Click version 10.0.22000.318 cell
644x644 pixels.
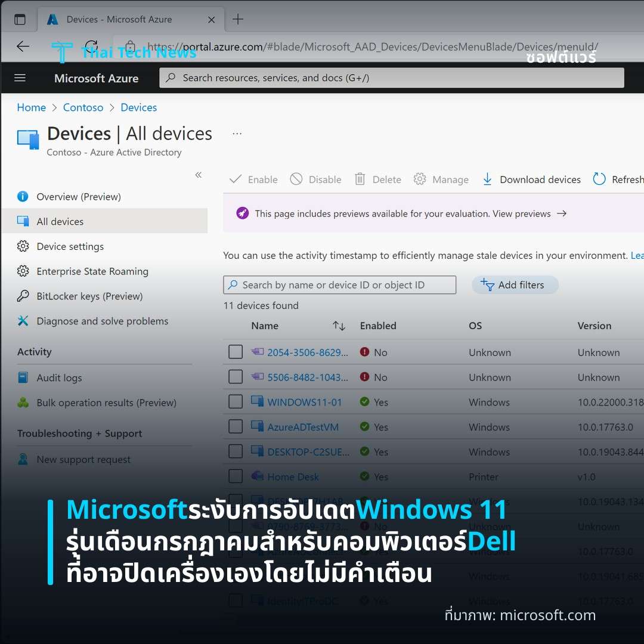pos(611,402)
